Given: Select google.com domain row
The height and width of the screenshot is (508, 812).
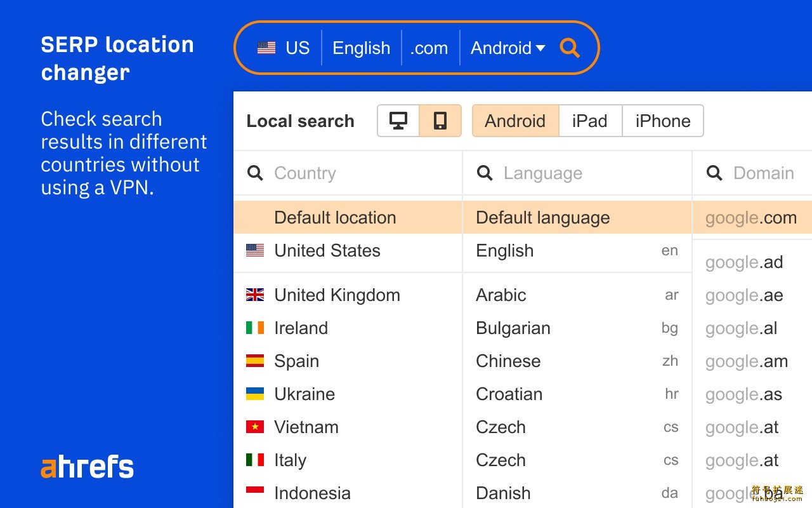Looking at the screenshot, I should coord(752,217).
